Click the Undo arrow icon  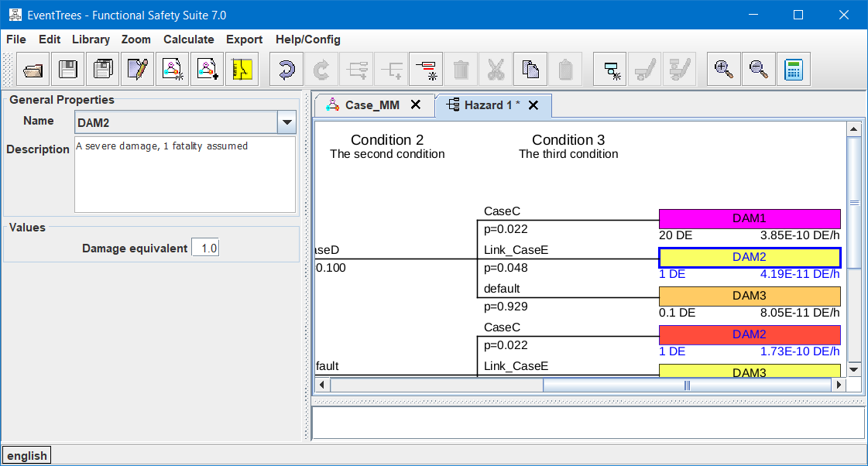tap(286, 70)
